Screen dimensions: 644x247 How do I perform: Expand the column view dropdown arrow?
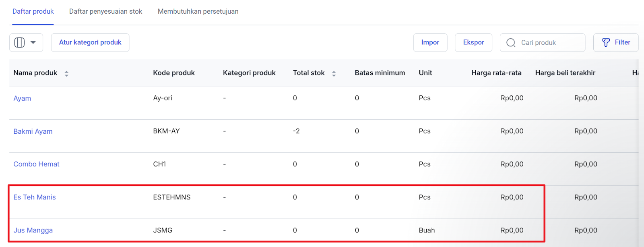pos(33,43)
